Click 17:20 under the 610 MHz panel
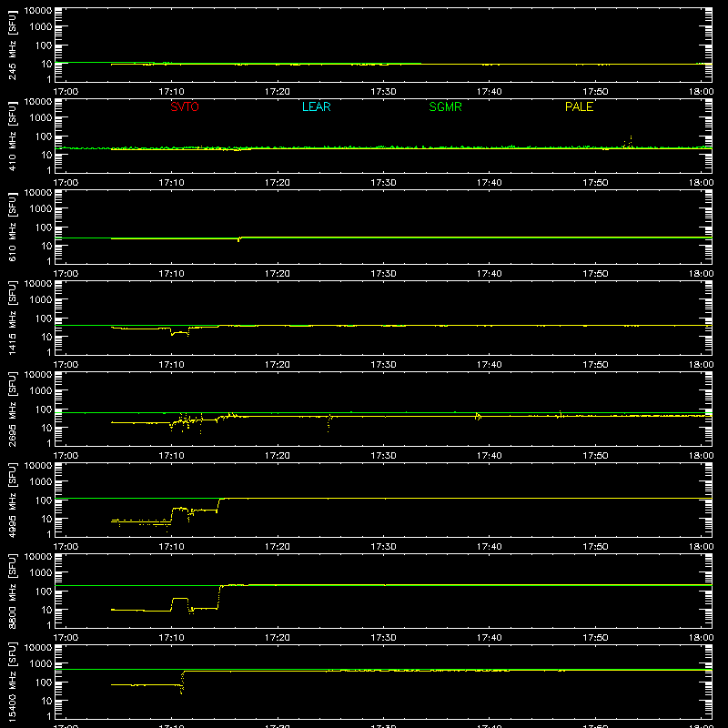 (x=278, y=274)
